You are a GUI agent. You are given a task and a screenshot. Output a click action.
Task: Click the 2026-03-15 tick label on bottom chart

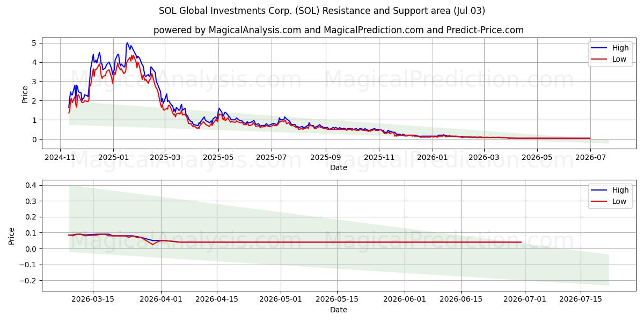coord(93,300)
